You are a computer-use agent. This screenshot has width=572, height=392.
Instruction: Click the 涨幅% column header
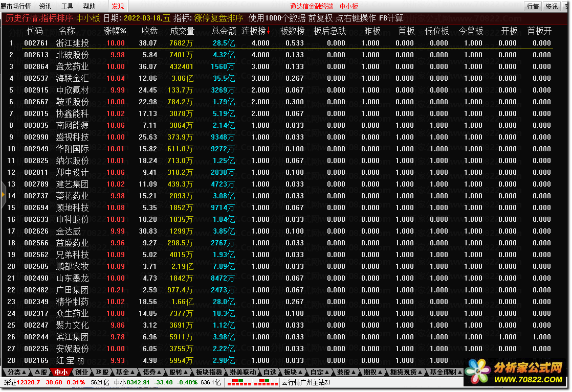[115, 31]
